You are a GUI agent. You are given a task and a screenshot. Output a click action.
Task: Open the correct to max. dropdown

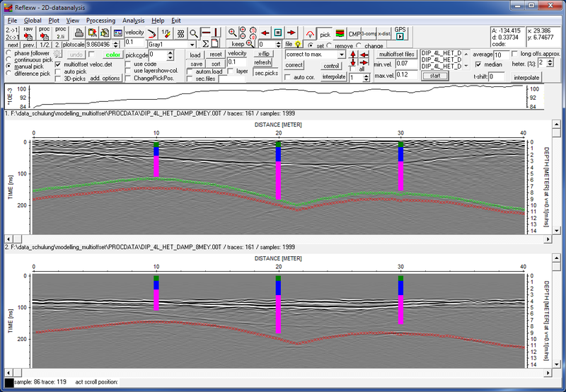point(342,54)
